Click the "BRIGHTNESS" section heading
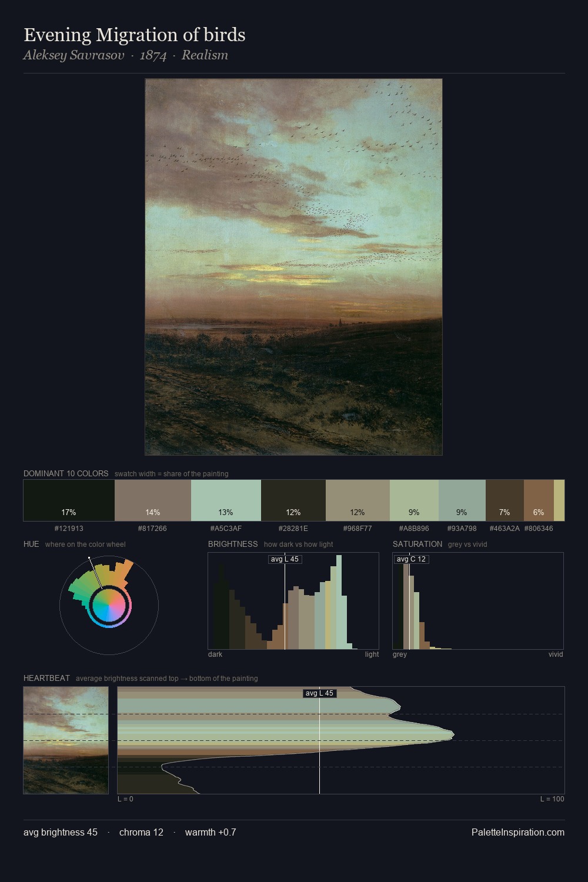588x882 pixels. pos(233,544)
